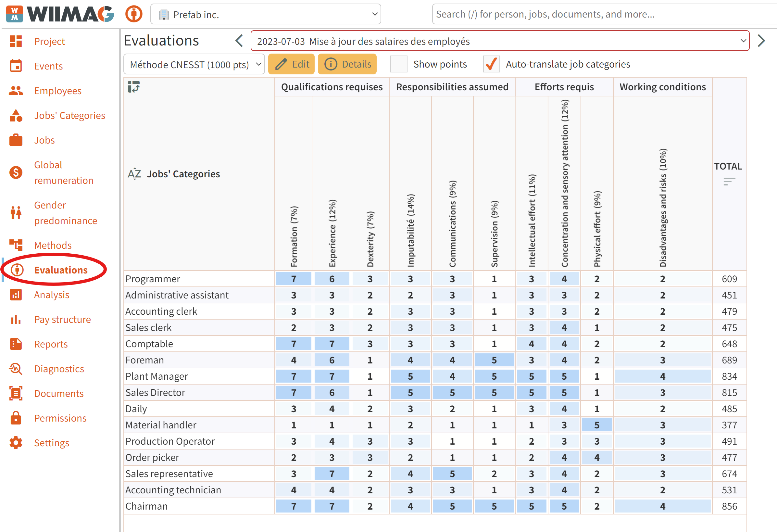777x532 pixels.
Task: Click the Programmer total value 609
Action: 729,279
